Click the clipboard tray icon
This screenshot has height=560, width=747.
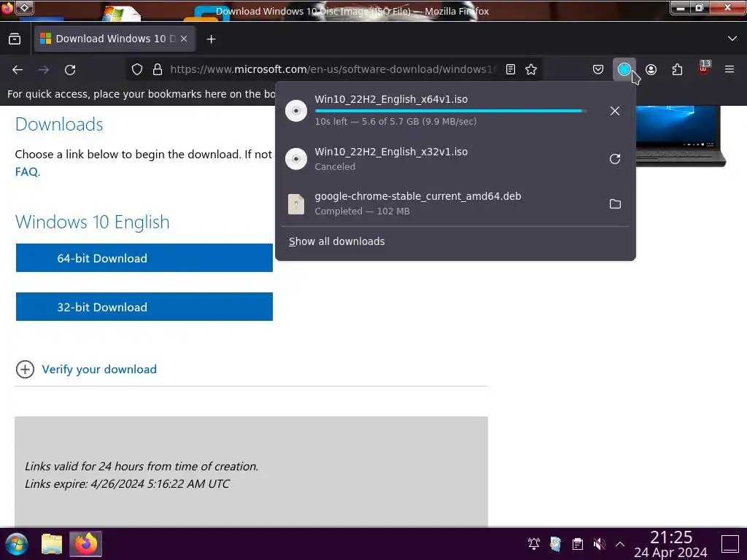coord(578,543)
